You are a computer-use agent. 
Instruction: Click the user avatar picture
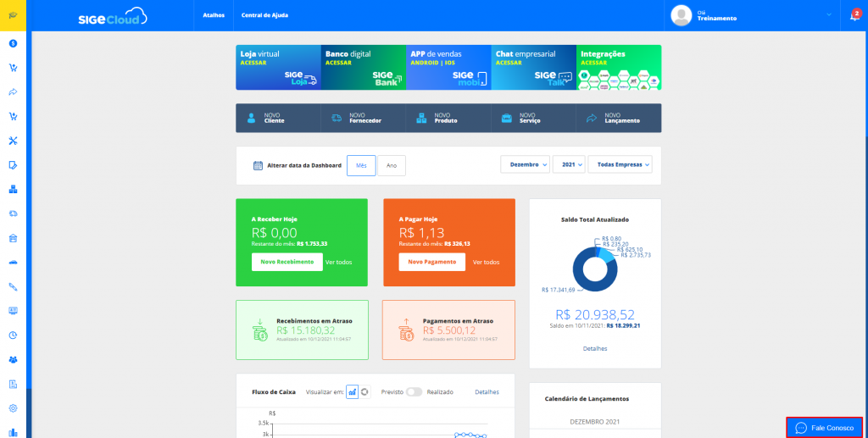[x=681, y=15]
